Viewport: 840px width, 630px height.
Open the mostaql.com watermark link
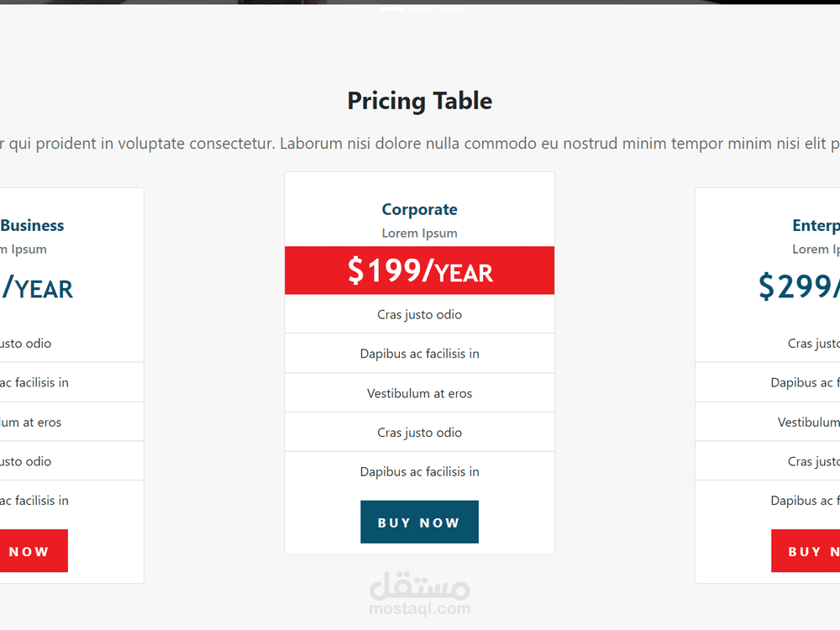click(x=419, y=609)
